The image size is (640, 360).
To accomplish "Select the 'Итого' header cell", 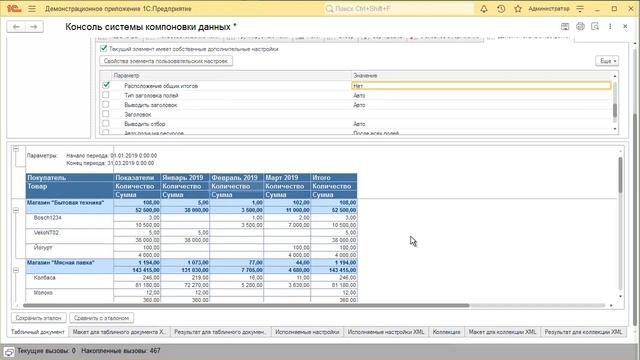I will click(334, 178).
